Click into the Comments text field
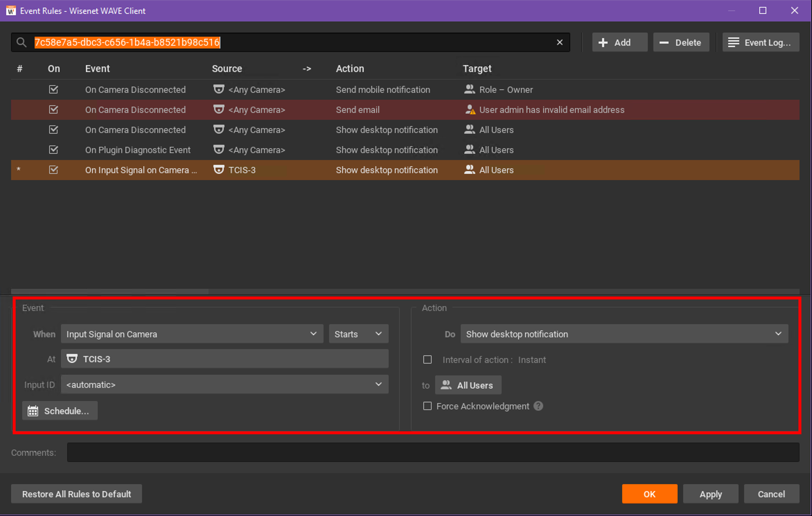The width and height of the screenshot is (812, 516). [x=433, y=453]
